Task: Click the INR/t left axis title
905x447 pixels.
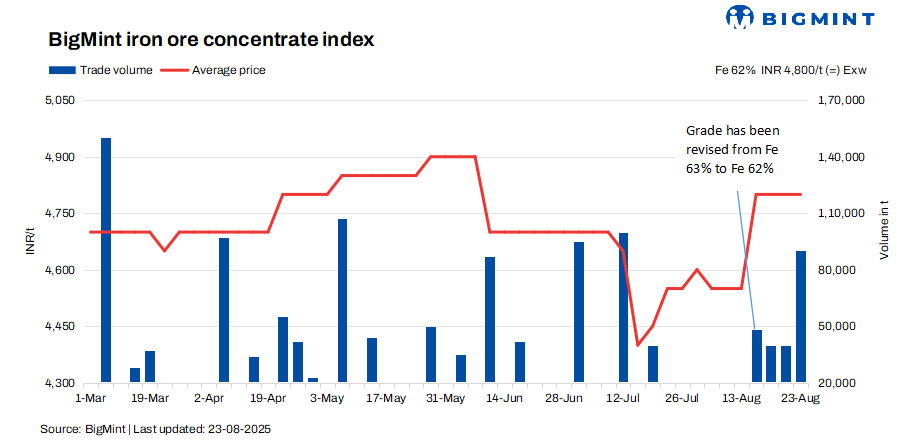Action: (30, 242)
